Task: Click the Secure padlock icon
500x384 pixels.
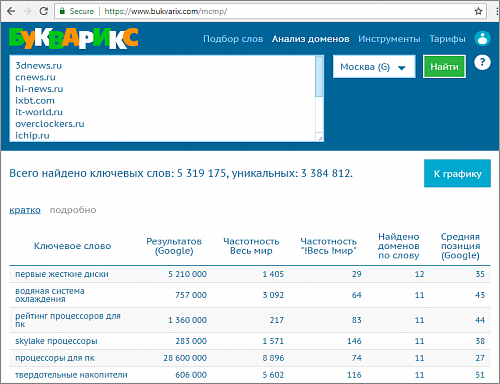Action: tap(62, 11)
